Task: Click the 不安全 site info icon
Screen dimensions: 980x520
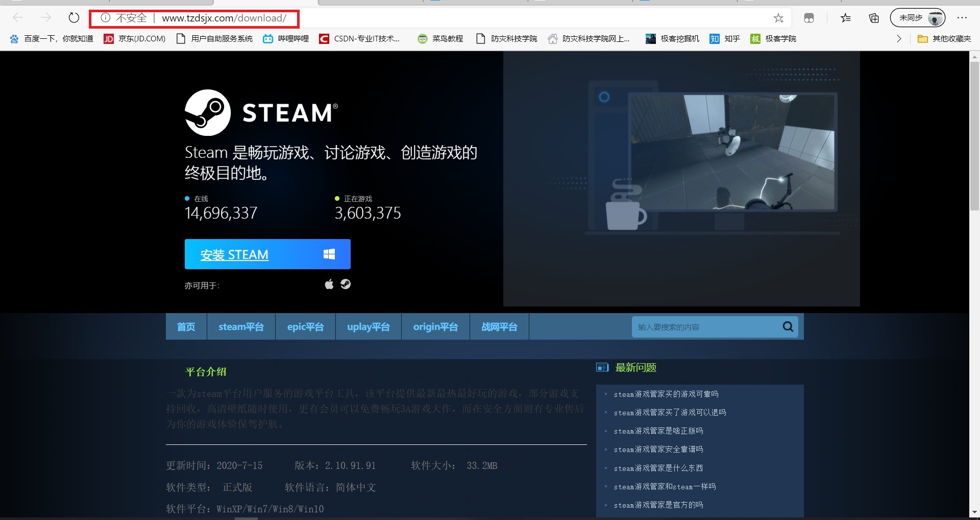Action: point(106,18)
